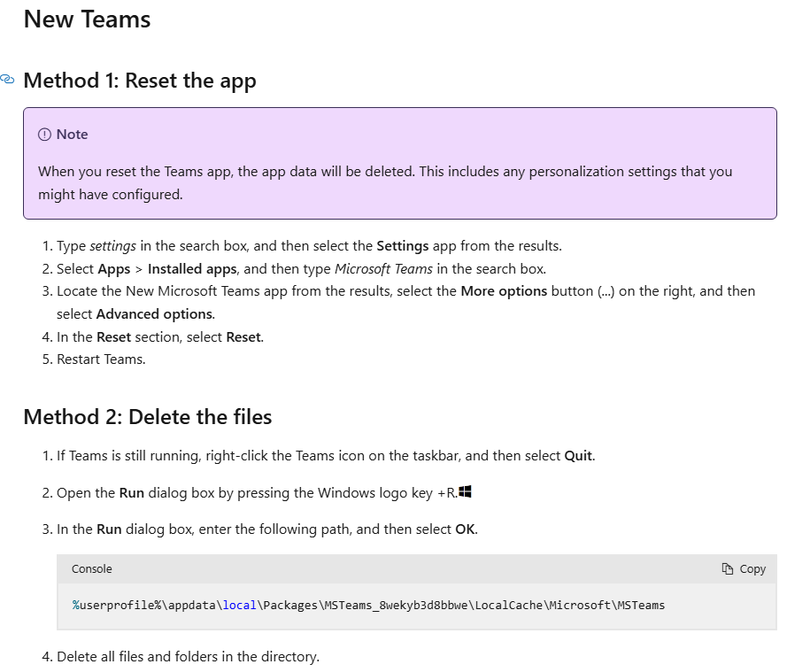This screenshot has width=810, height=672.
Task: Click the 'Console' label of the code block
Action: 91,568
